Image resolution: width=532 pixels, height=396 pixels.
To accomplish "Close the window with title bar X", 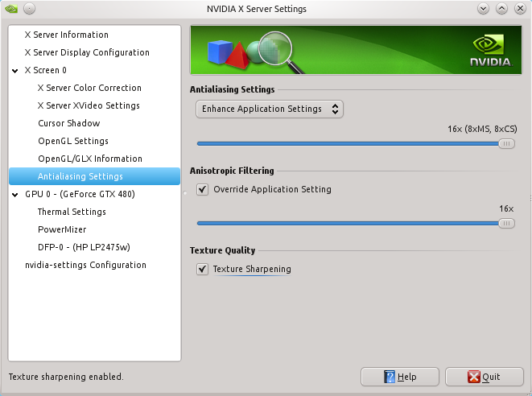I will pos(520,9).
